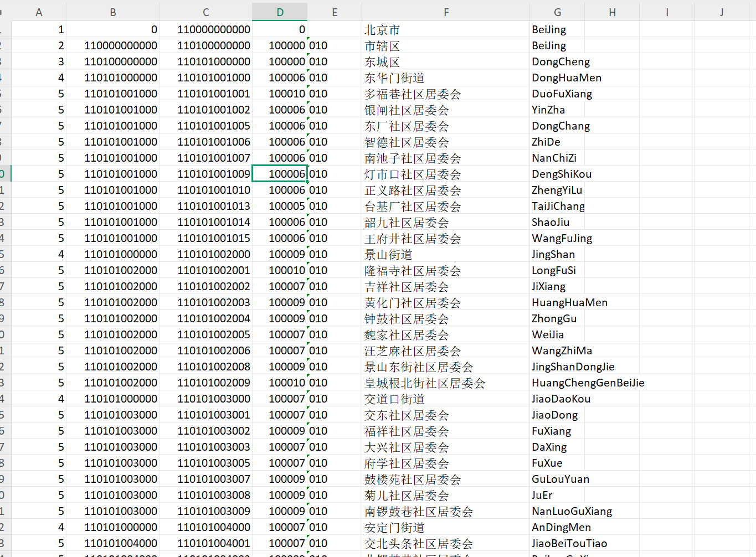Select the 东厂社区居委会 cell
Screen dimensions: 756x557
pos(446,126)
